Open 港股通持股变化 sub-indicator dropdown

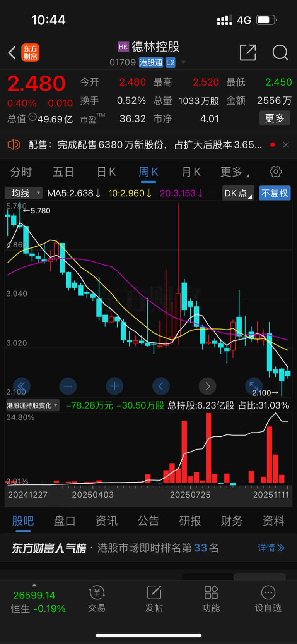tap(32, 405)
